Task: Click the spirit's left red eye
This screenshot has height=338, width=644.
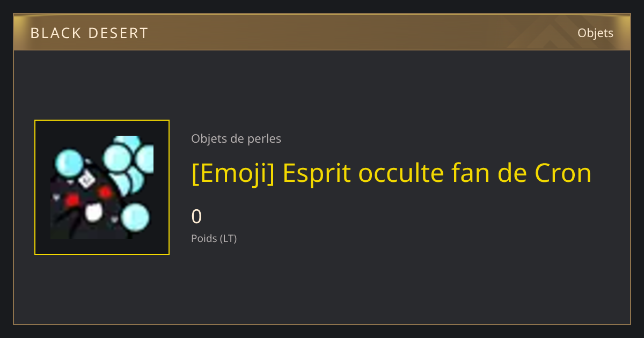Action: [72, 200]
